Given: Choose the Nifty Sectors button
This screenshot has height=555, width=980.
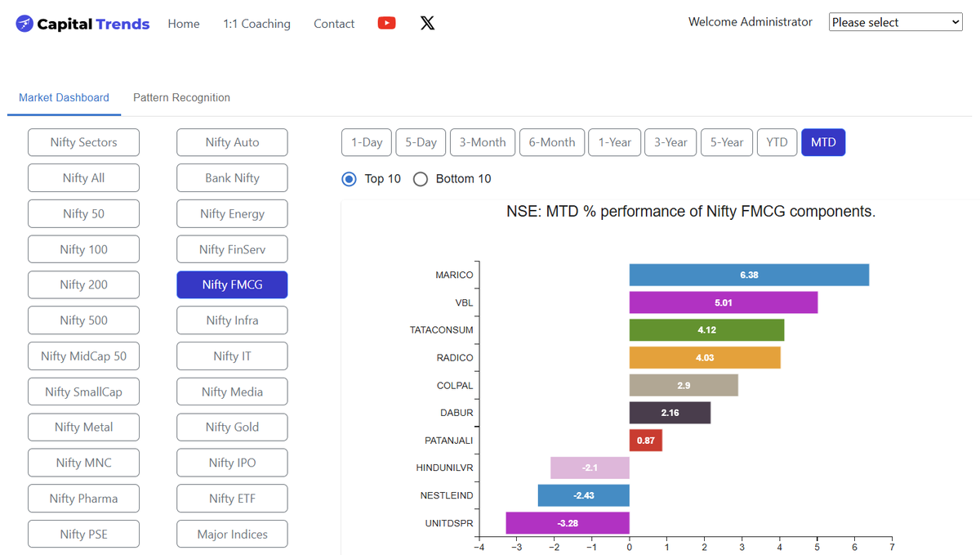Looking at the screenshot, I should [x=83, y=142].
